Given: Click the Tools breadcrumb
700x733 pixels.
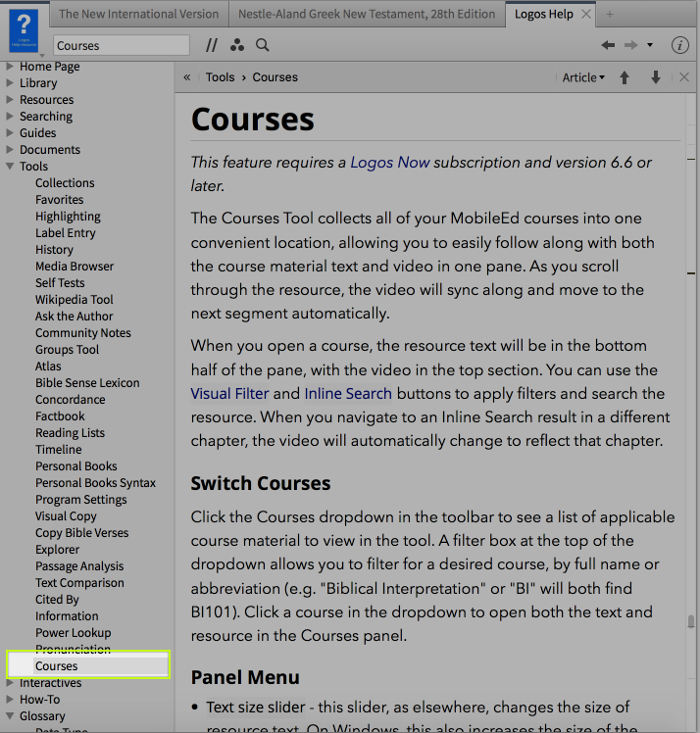Looking at the screenshot, I should (221, 77).
